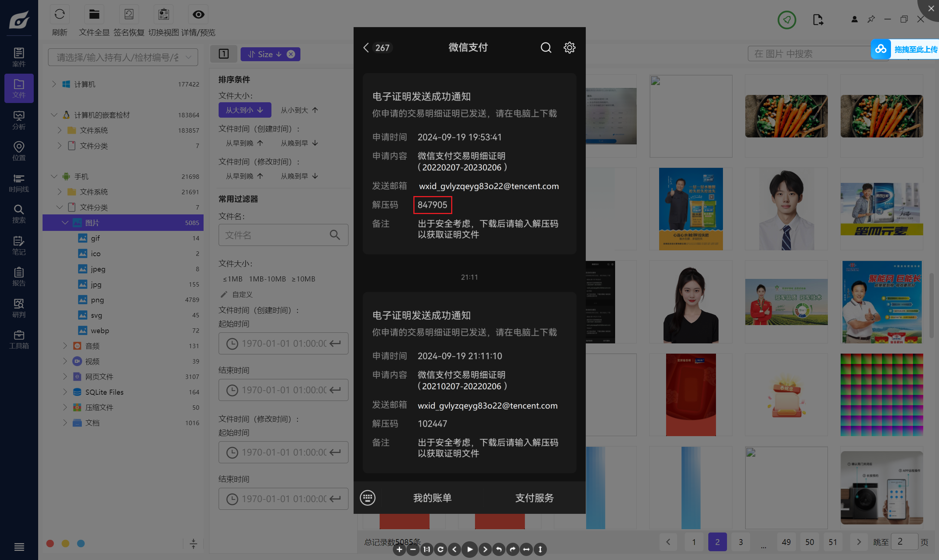Viewport: 939px width, 560px height.
Task: Select 从大到小 file size sorting
Action: tap(245, 110)
